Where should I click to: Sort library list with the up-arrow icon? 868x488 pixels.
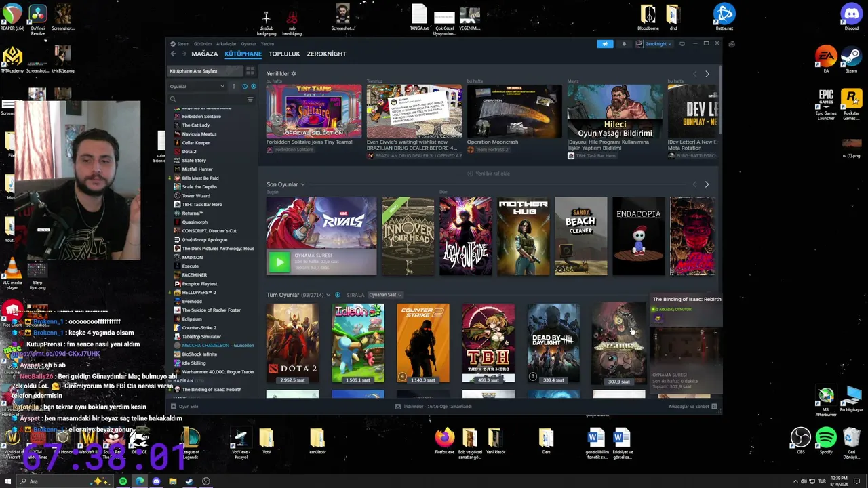[234, 86]
